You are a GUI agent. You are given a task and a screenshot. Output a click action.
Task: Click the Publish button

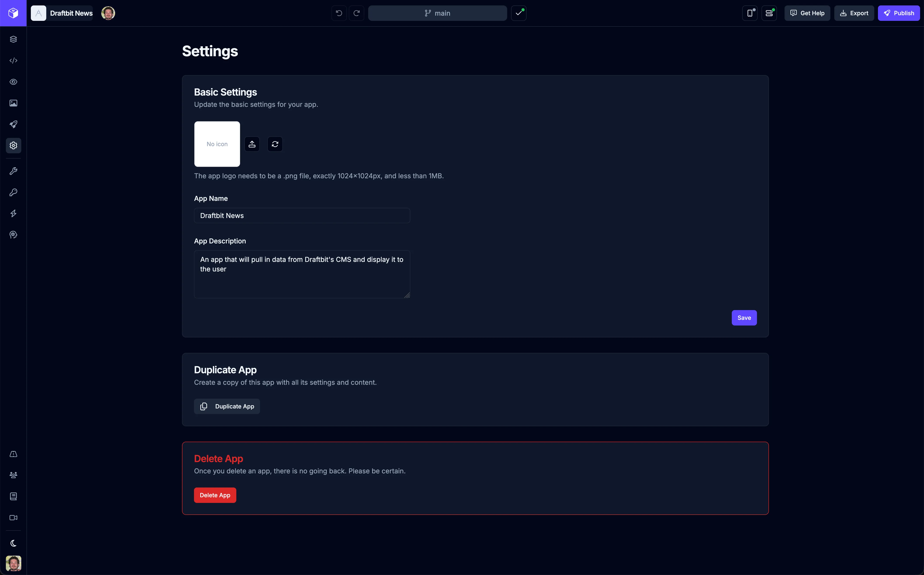click(x=899, y=13)
